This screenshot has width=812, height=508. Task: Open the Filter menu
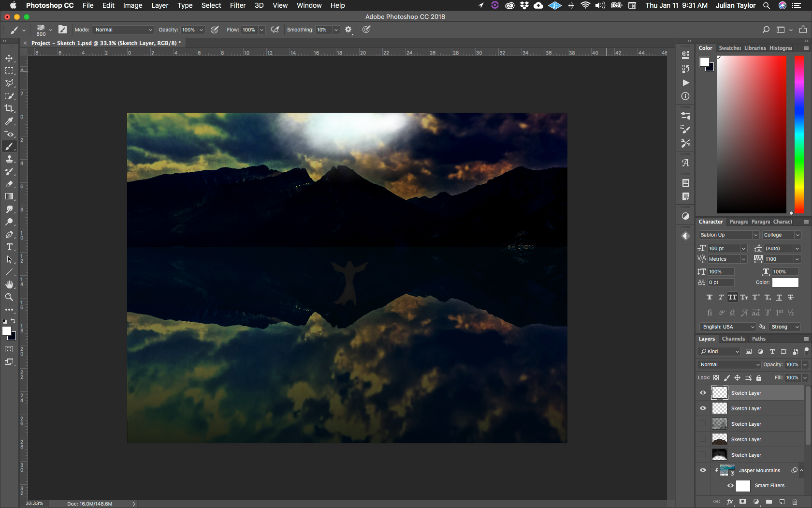coord(238,5)
